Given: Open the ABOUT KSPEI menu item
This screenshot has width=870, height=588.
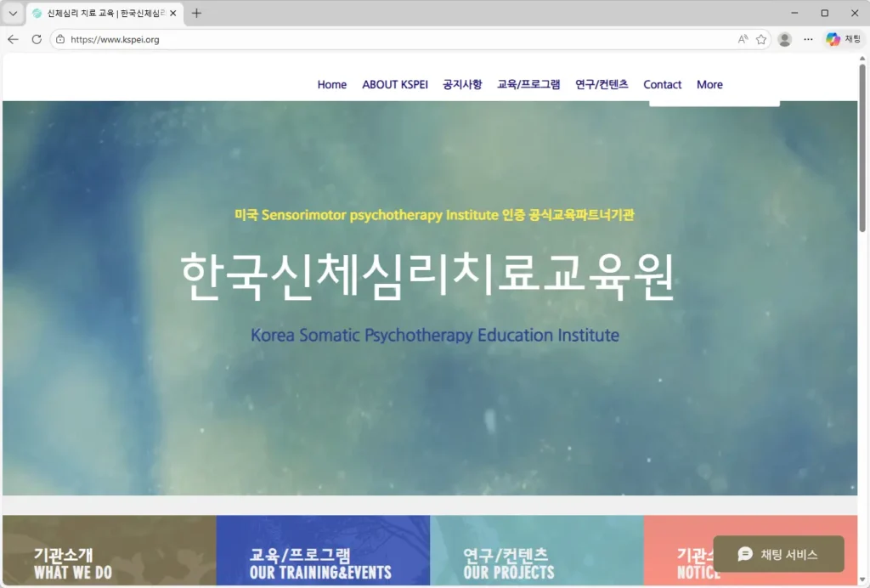Looking at the screenshot, I should point(394,84).
